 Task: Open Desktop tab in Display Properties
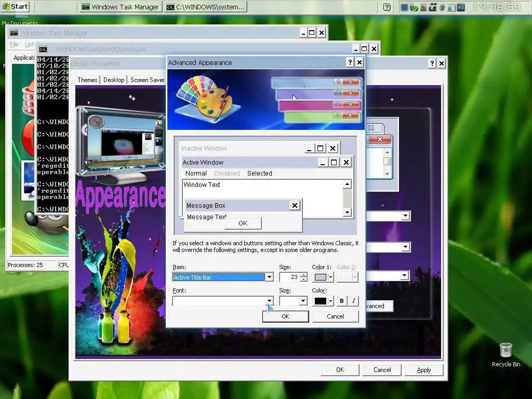(114, 79)
